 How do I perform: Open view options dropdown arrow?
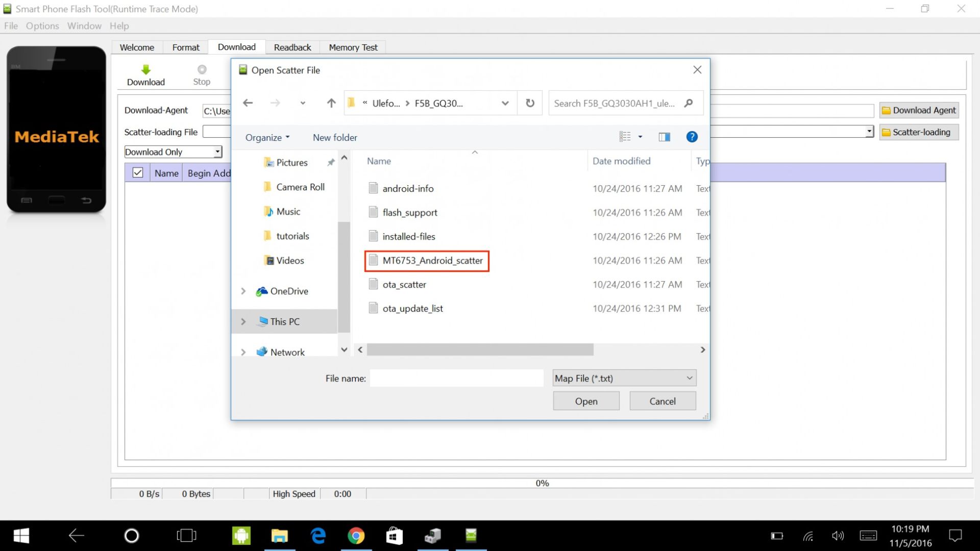coord(640,137)
